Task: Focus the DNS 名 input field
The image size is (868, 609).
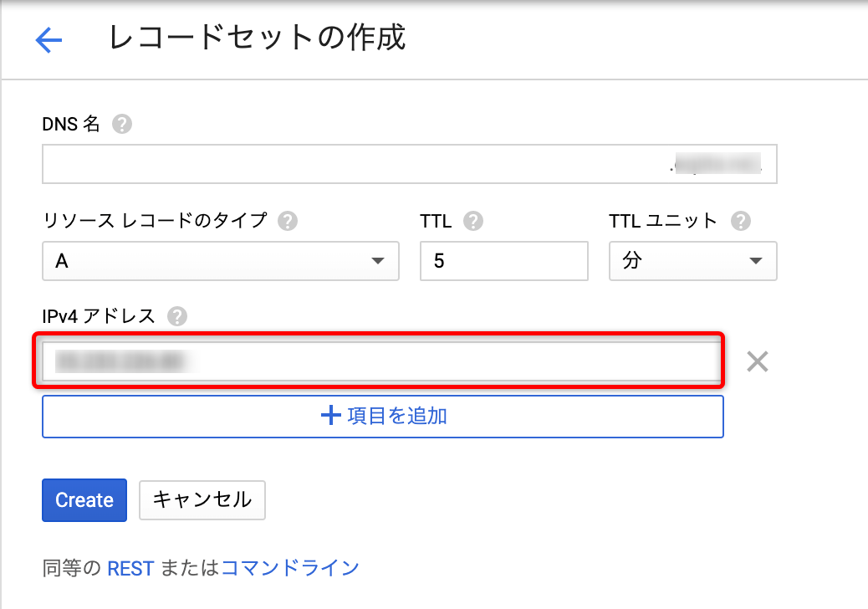Action: click(409, 164)
